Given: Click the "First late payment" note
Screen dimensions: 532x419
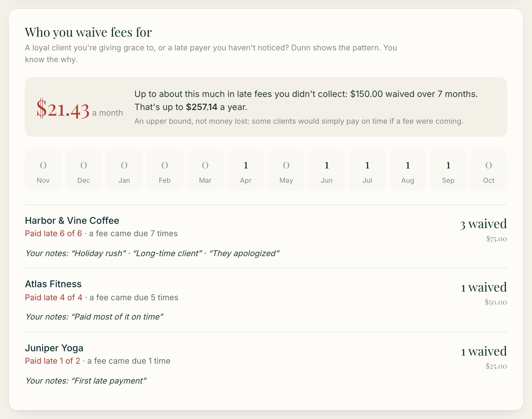Looking at the screenshot, I should point(109,381).
